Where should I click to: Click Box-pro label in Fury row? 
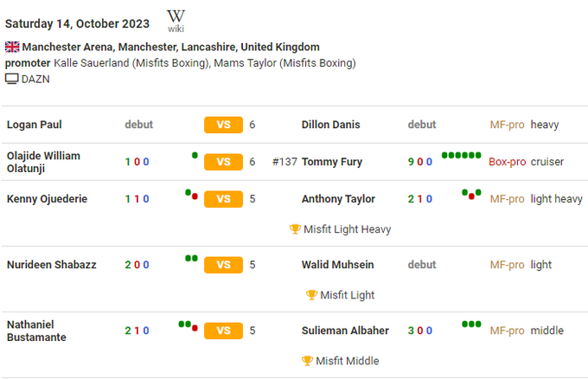[x=507, y=162]
